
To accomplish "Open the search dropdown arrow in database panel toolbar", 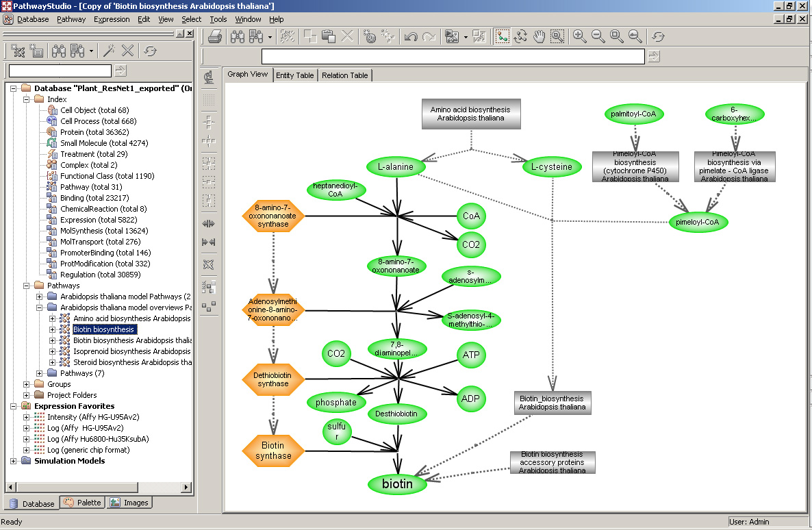I will click(91, 51).
